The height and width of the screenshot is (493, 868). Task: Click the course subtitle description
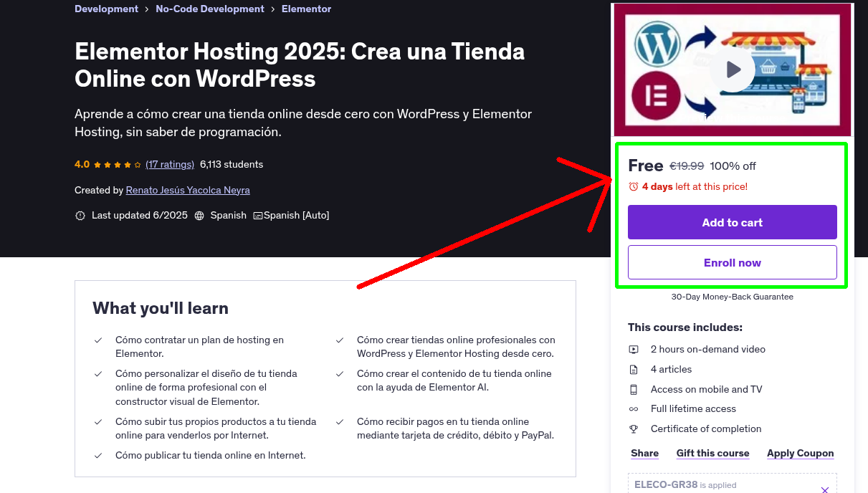pyautogui.click(x=303, y=123)
